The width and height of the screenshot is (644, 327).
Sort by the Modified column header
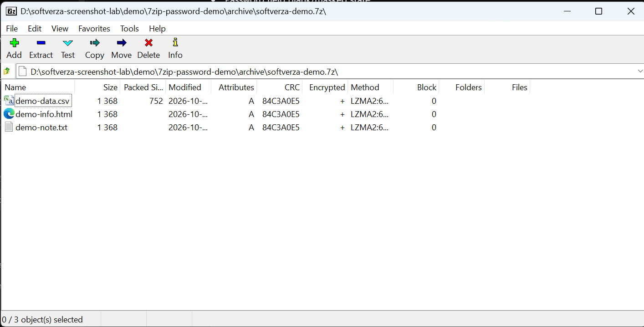point(189,87)
